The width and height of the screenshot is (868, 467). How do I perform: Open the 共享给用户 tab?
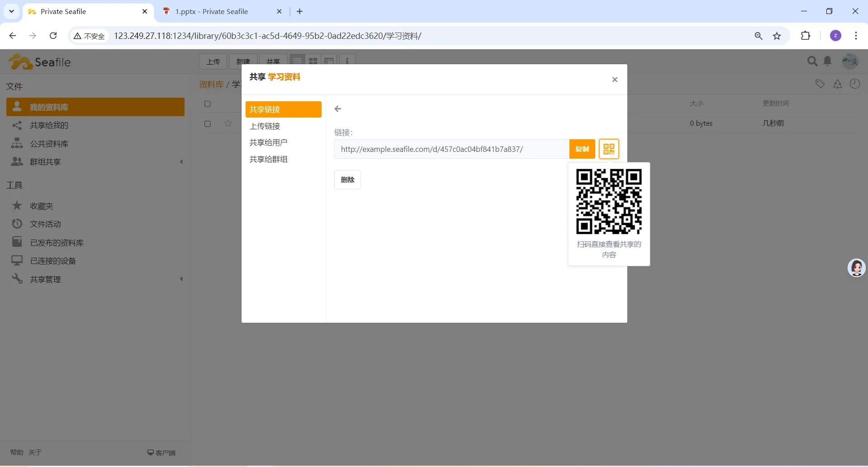[284, 142]
